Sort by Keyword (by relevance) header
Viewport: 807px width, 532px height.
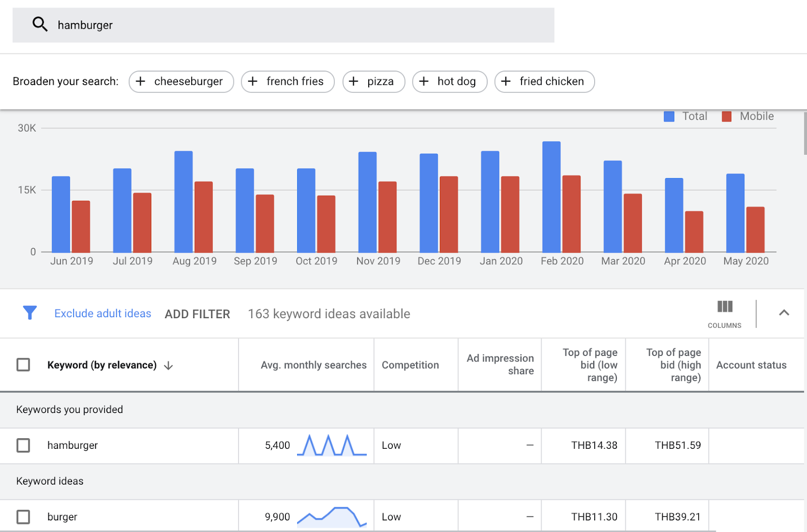102,365
